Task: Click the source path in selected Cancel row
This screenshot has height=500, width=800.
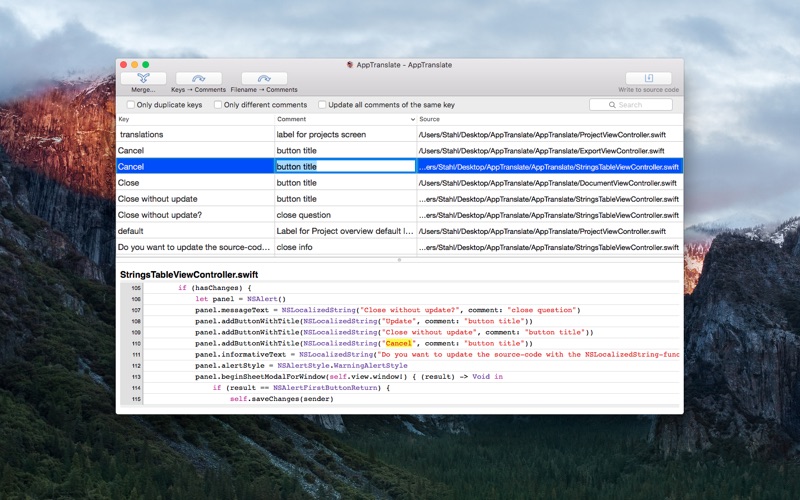Action: [x=550, y=166]
